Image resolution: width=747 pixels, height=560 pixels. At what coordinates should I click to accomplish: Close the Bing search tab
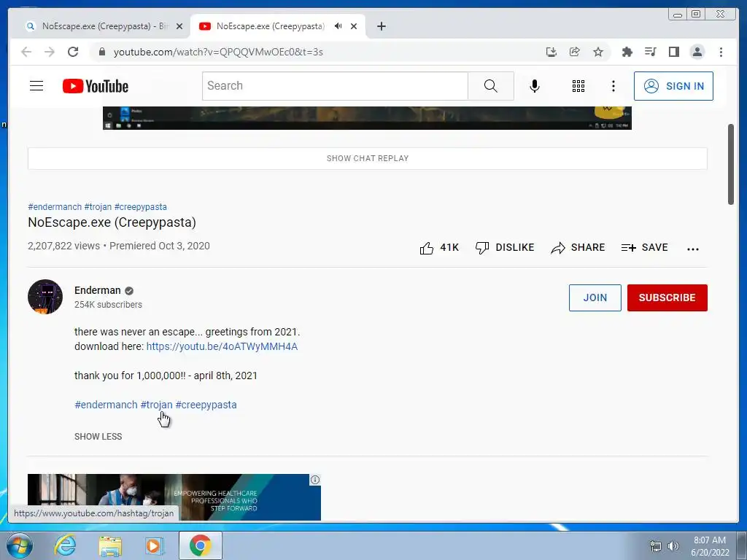click(x=179, y=26)
